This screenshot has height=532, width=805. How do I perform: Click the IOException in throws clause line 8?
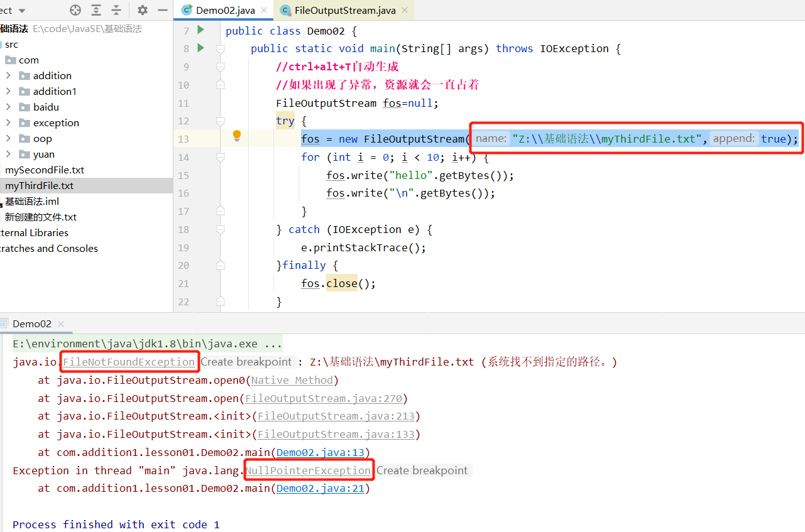574,48
